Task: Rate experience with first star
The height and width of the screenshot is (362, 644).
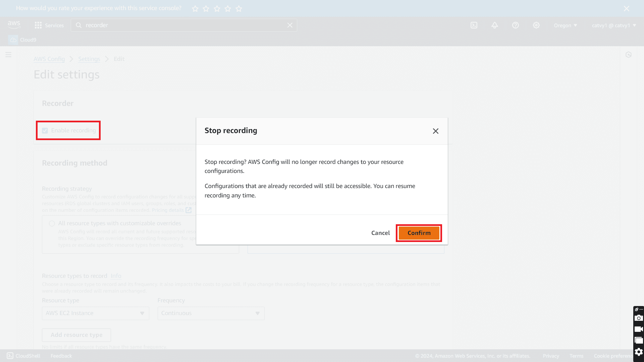Action: [x=195, y=8]
